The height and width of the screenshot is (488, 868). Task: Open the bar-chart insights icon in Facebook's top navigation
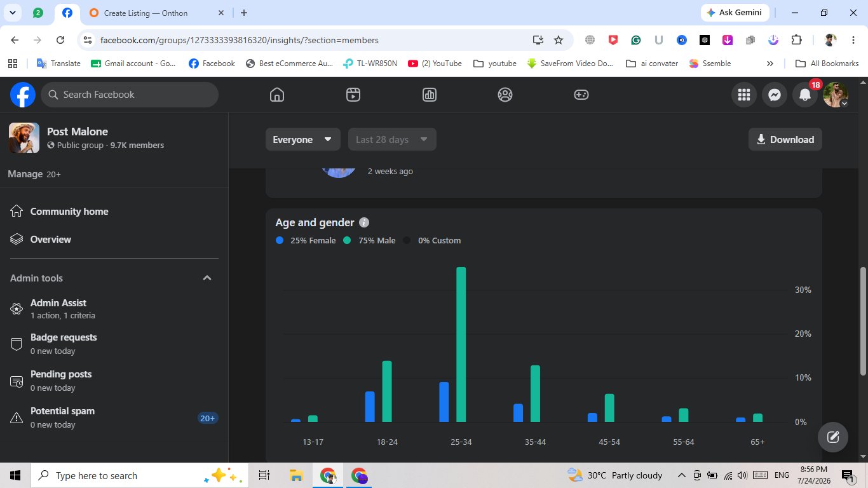coord(429,95)
